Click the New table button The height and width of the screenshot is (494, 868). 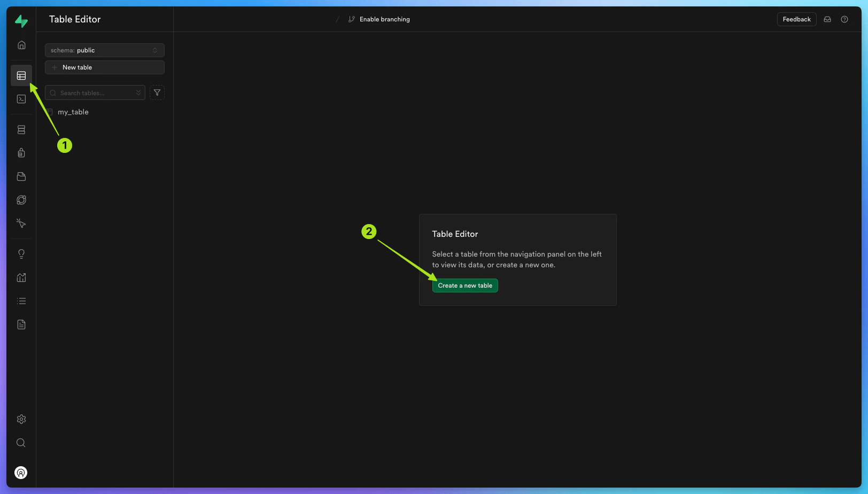click(105, 67)
